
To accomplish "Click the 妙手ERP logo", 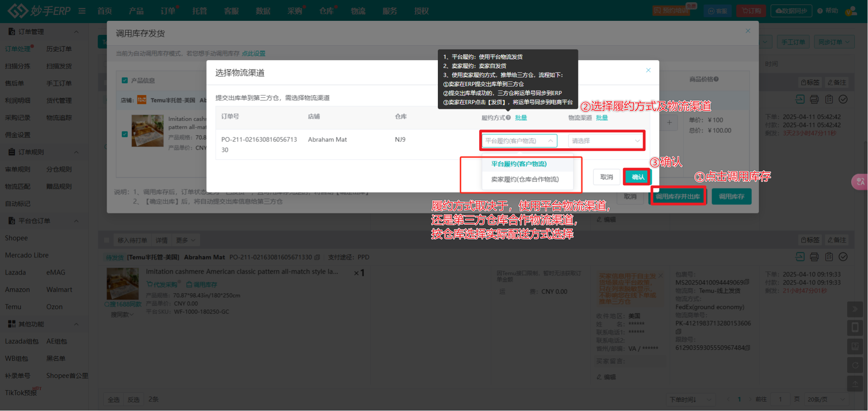I will [39, 10].
